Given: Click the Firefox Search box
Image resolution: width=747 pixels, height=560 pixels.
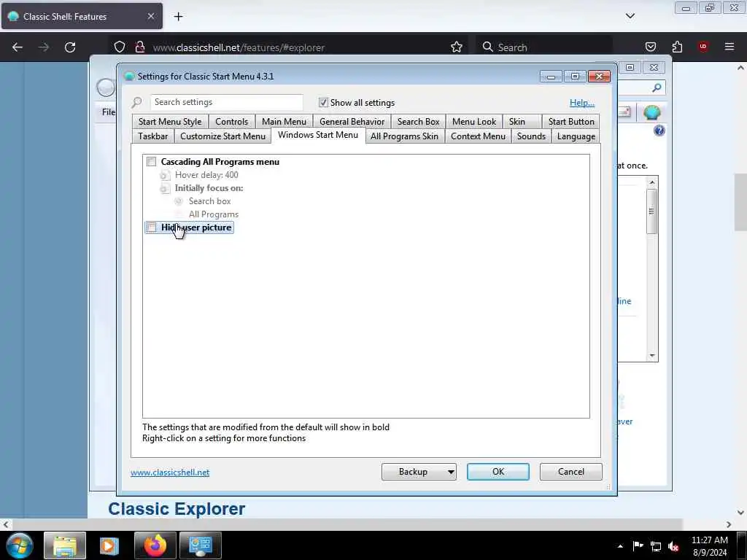Looking at the screenshot, I should tap(544, 47).
